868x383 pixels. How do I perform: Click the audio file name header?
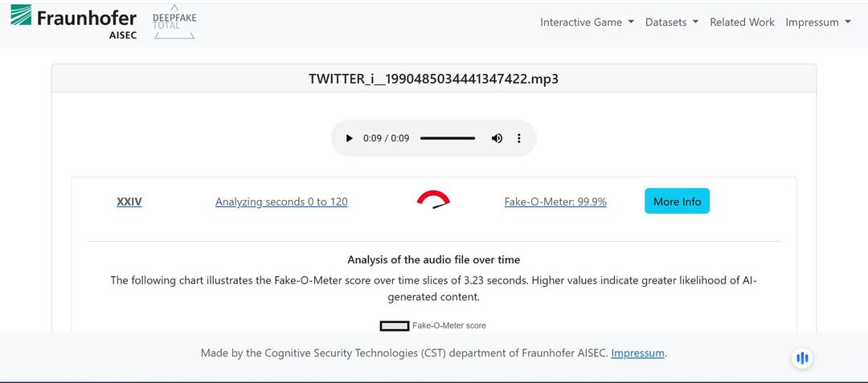tap(433, 79)
